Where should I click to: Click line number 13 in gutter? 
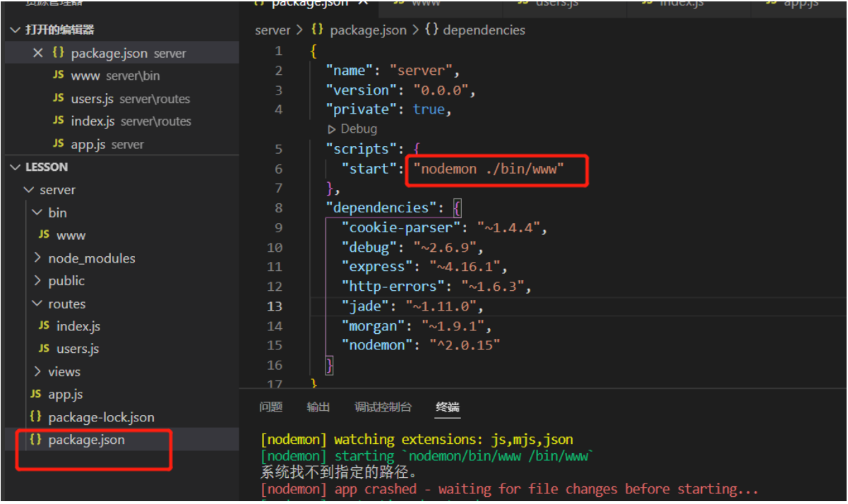pyautogui.click(x=275, y=306)
